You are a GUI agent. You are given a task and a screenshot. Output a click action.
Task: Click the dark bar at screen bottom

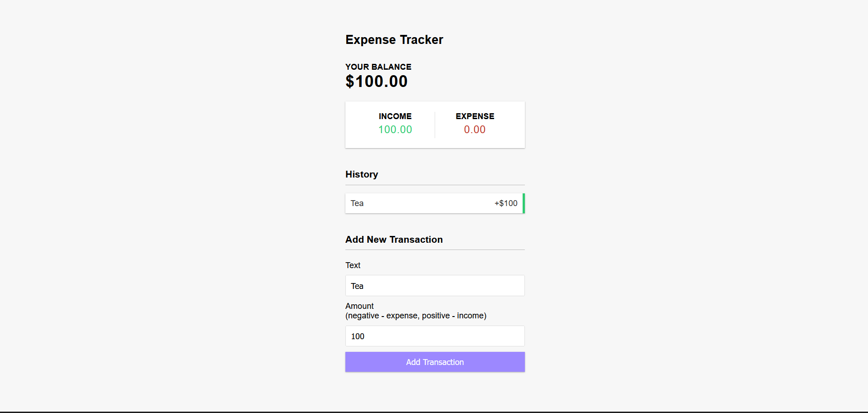[x=434, y=412]
